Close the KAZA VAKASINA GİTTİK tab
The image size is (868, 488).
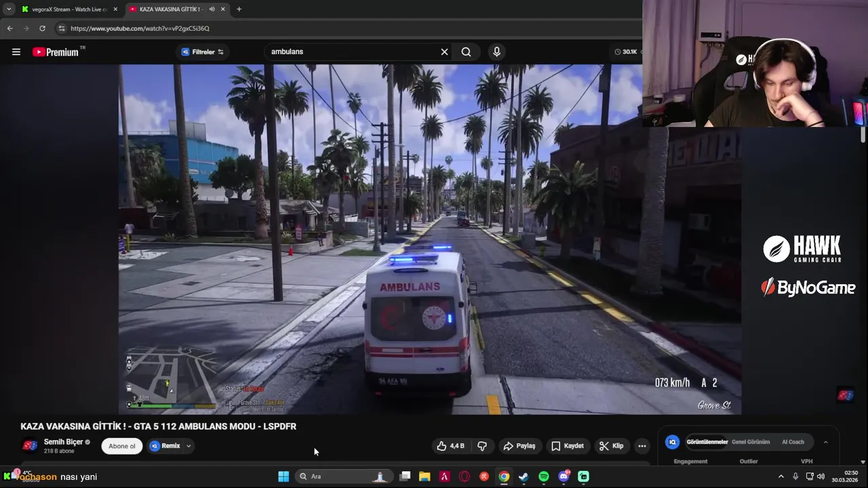click(222, 9)
